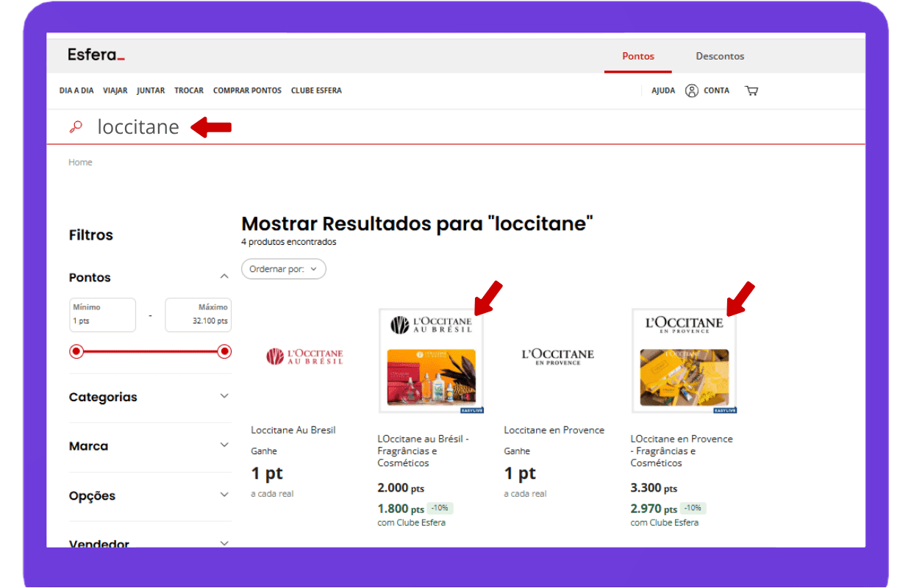
Task: Click the Esfera logo
Action: pos(96,55)
